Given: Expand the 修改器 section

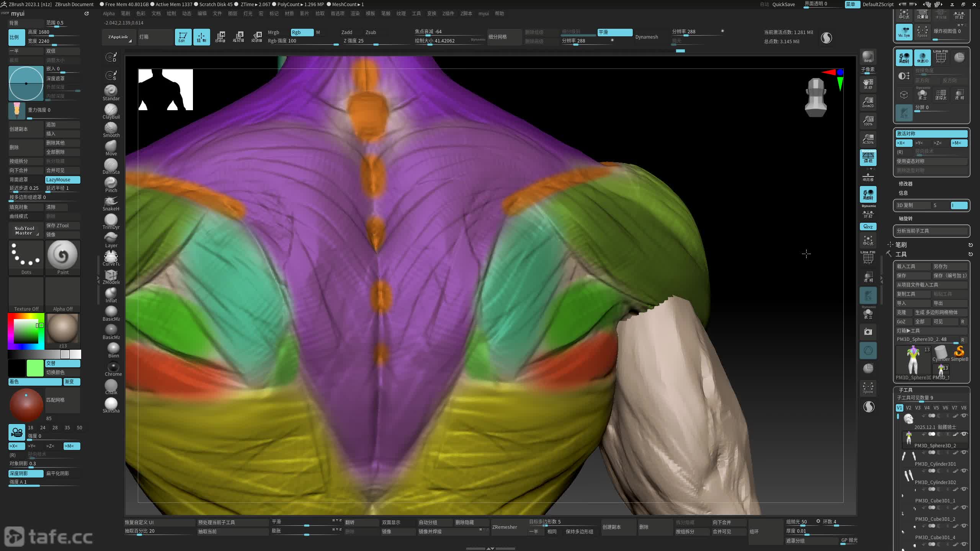Looking at the screenshot, I should pyautogui.click(x=905, y=184).
